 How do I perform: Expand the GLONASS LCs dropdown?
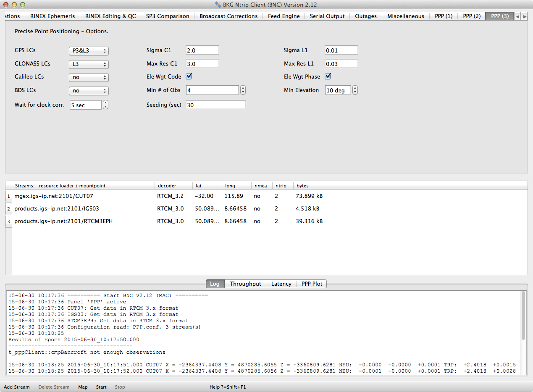pos(89,64)
